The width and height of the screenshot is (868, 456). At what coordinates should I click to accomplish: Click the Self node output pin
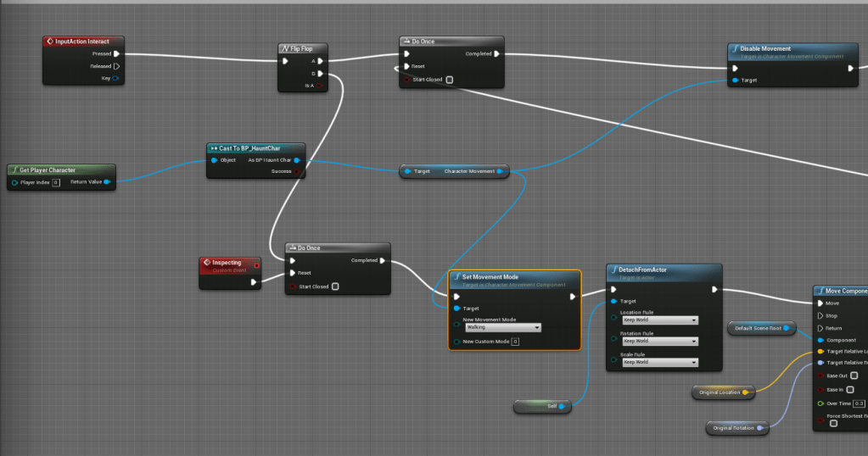561,407
